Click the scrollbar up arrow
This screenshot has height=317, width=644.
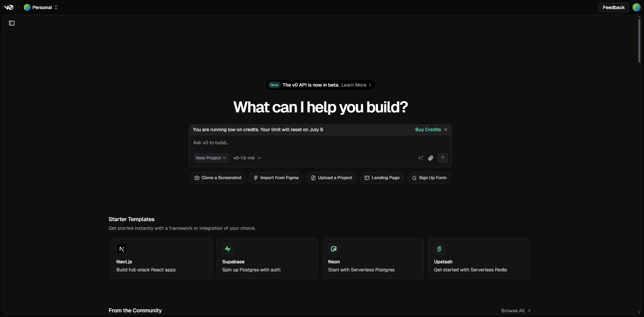pyautogui.click(x=639, y=16)
